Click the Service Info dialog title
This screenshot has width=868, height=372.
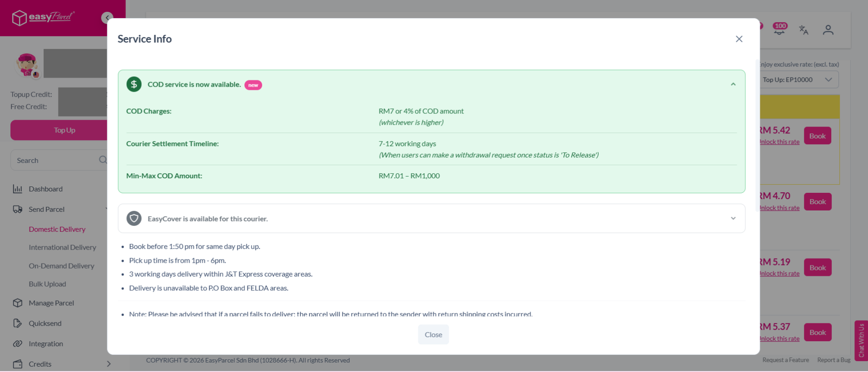(x=144, y=39)
